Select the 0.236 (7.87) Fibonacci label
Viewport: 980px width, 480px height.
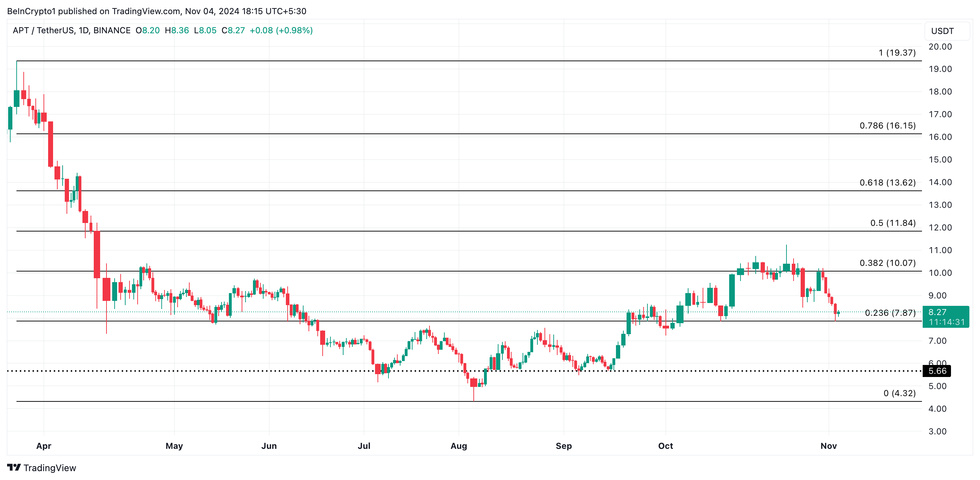pos(890,313)
